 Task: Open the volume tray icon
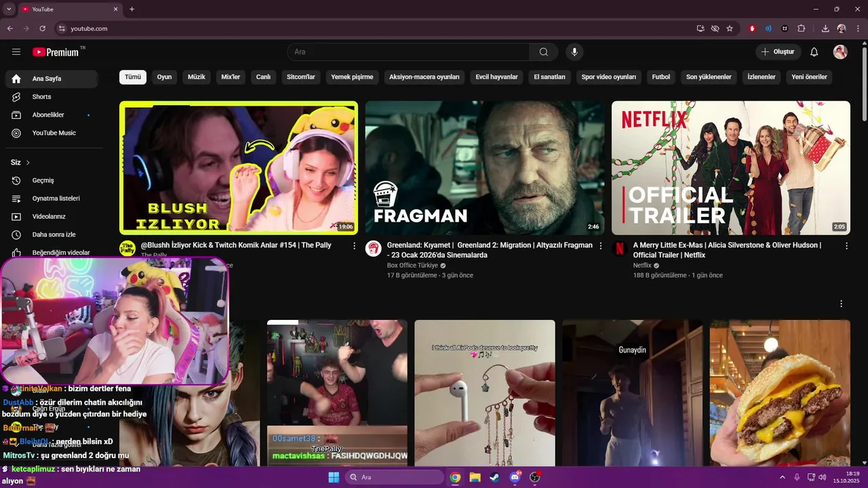[x=823, y=477]
